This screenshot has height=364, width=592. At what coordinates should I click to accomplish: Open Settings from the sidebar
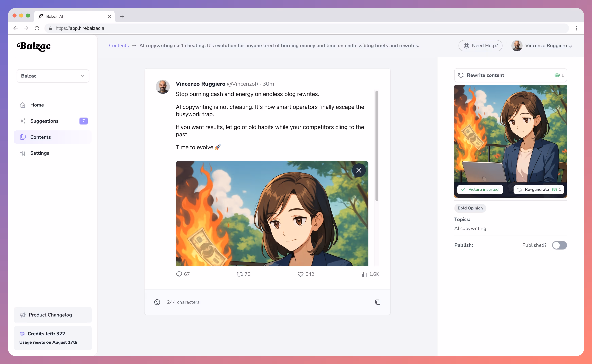(53, 153)
